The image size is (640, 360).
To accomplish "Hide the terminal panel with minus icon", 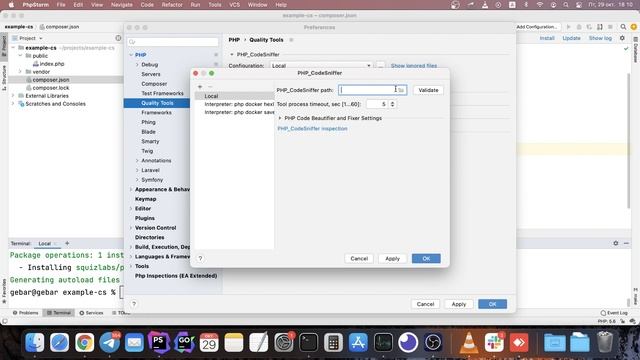I will coord(626,243).
